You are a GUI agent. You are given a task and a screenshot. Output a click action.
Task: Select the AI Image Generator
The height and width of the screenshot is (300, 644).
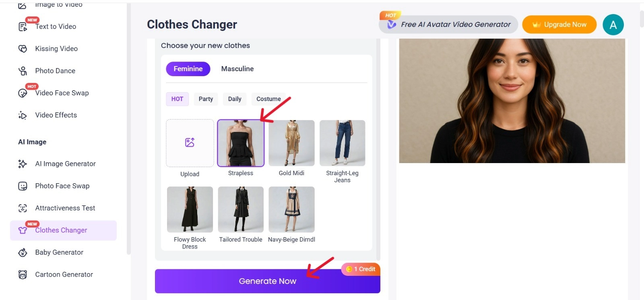(x=65, y=163)
